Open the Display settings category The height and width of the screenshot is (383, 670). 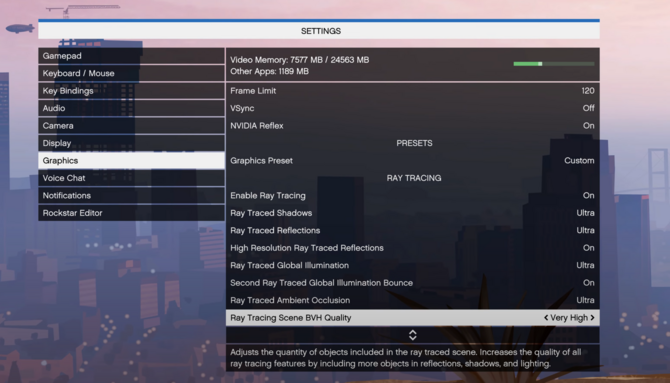pyautogui.click(x=131, y=143)
